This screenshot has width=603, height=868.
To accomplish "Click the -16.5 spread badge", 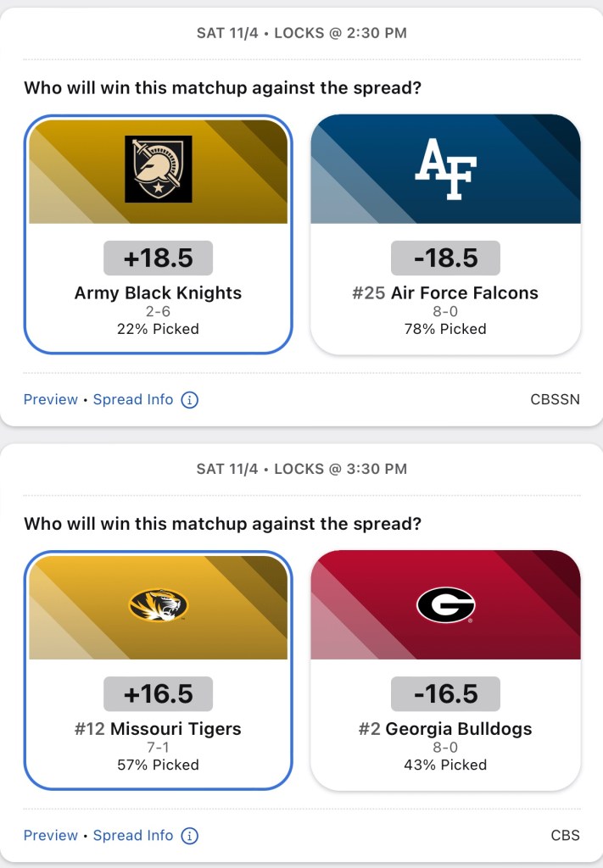I will tap(445, 694).
